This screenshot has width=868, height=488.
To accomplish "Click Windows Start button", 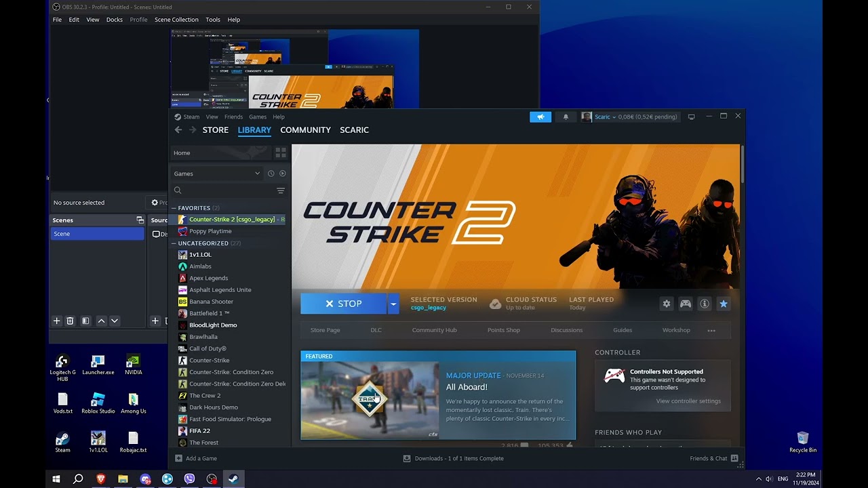I will [x=56, y=479].
